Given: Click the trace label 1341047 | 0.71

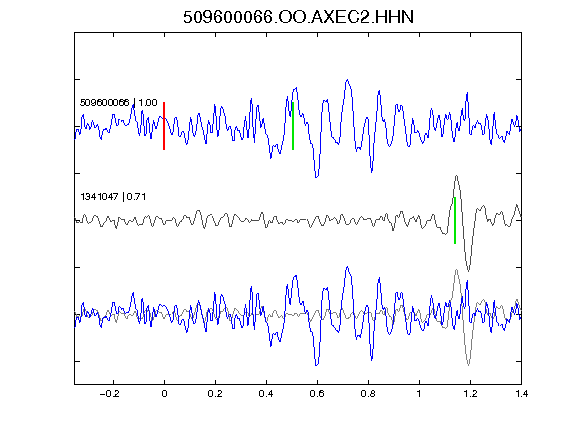Looking at the screenshot, I should [113, 197].
